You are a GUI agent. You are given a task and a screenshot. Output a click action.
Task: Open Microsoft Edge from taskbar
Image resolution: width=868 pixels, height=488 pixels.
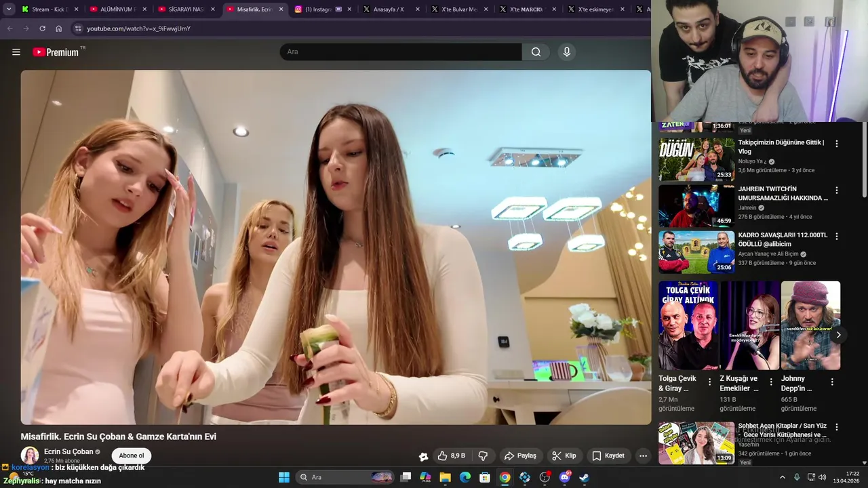465,477
